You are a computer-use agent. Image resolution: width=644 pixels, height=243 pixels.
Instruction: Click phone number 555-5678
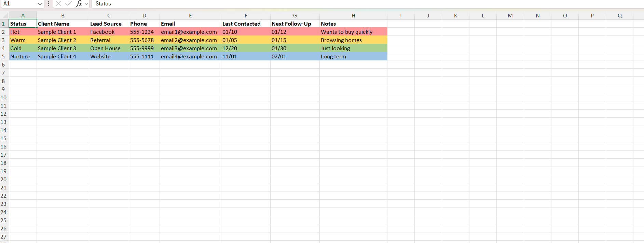coord(144,40)
